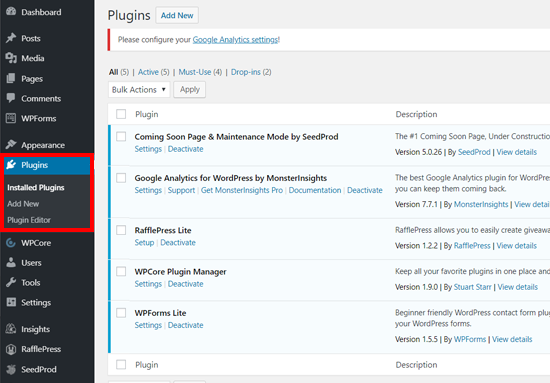Filter plugins by All (5)
This screenshot has height=383, width=550.
coord(119,72)
